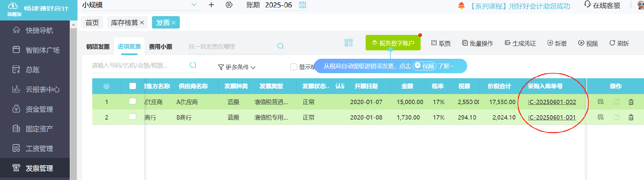Screen dimensions: 644x180
Task: Delete the B商行 invoice row
Action: pyautogui.click(x=631, y=117)
